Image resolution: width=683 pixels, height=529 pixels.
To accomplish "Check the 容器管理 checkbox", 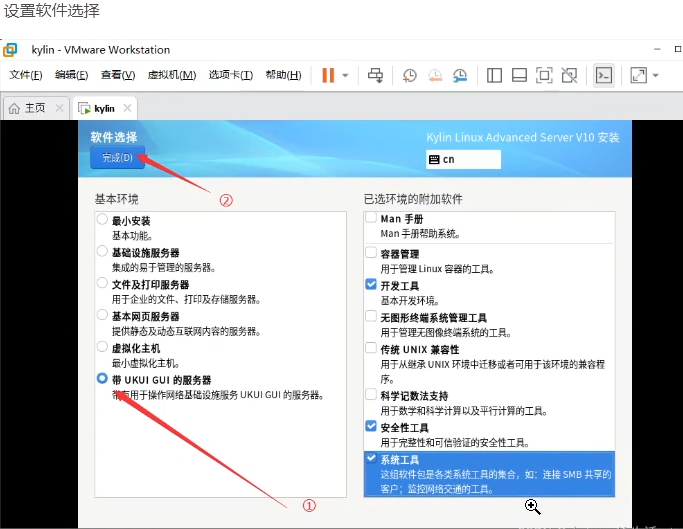I will (371, 252).
